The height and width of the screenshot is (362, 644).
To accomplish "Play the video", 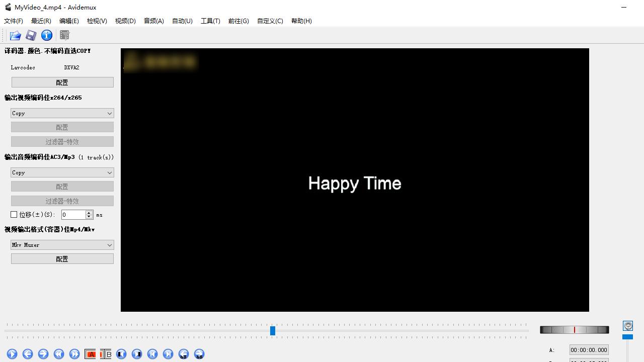I will click(12, 354).
